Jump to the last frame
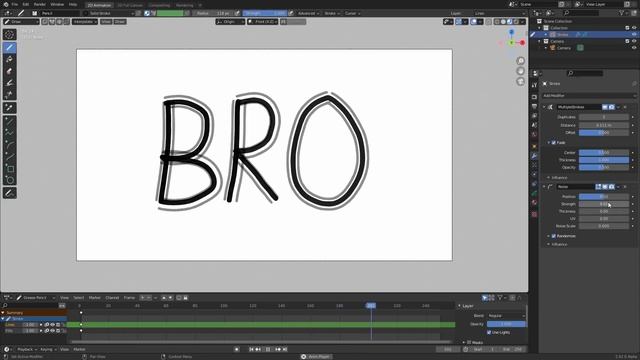The width and height of the screenshot is (640, 360). [285, 349]
